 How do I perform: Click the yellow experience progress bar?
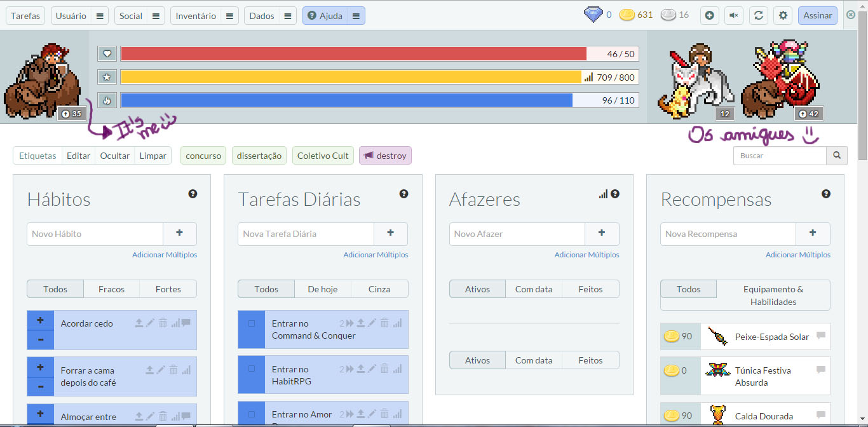(x=351, y=77)
